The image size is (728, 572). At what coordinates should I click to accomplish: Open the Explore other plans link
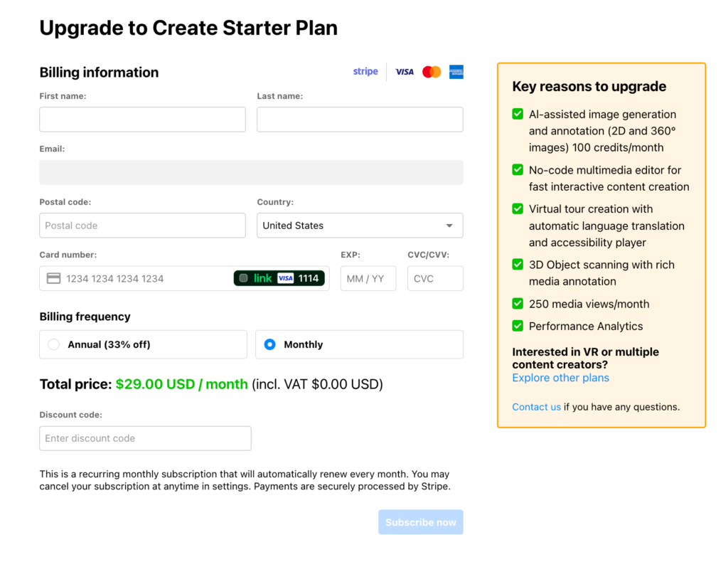[x=560, y=378]
